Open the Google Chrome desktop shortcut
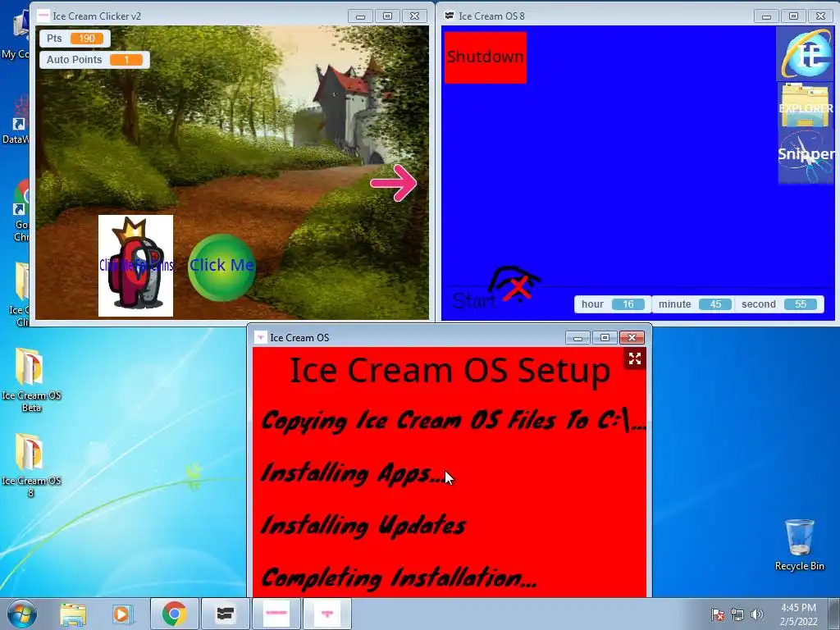This screenshot has height=630, width=840. coord(21,211)
